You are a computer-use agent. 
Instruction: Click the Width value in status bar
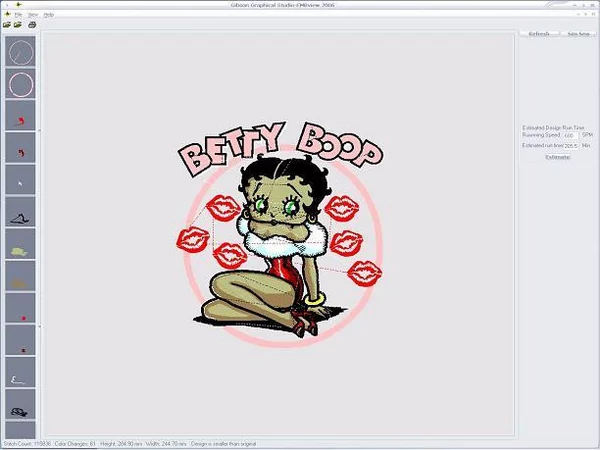point(166,444)
